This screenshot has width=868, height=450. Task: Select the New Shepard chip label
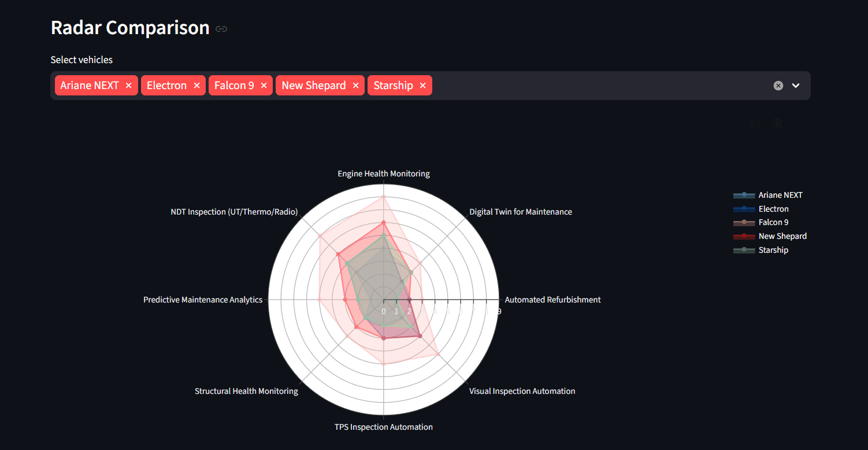pyautogui.click(x=314, y=86)
